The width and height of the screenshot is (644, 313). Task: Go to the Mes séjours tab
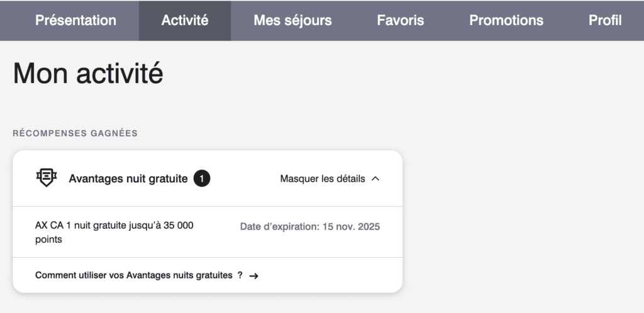point(292,20)
